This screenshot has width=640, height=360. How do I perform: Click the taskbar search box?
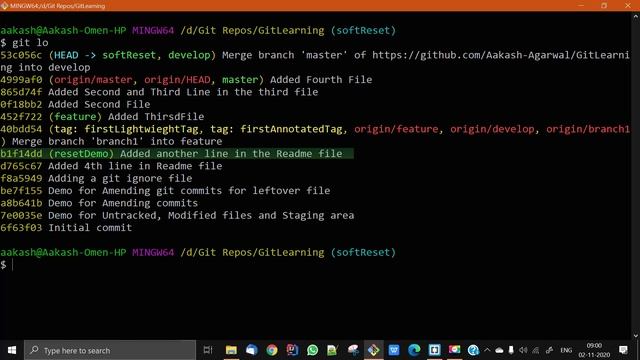coord(110,350)
